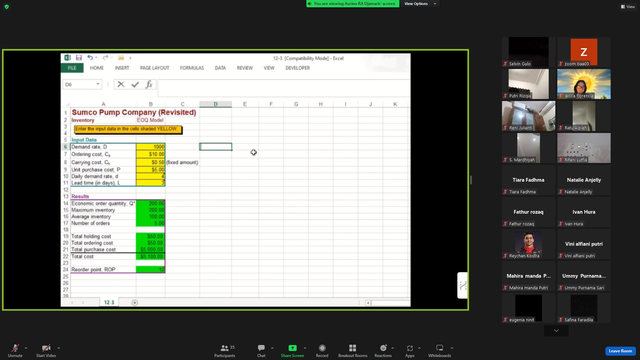Open the Reactions menu icon
Screen dimensions: 640x360
[x=383, y=348]
